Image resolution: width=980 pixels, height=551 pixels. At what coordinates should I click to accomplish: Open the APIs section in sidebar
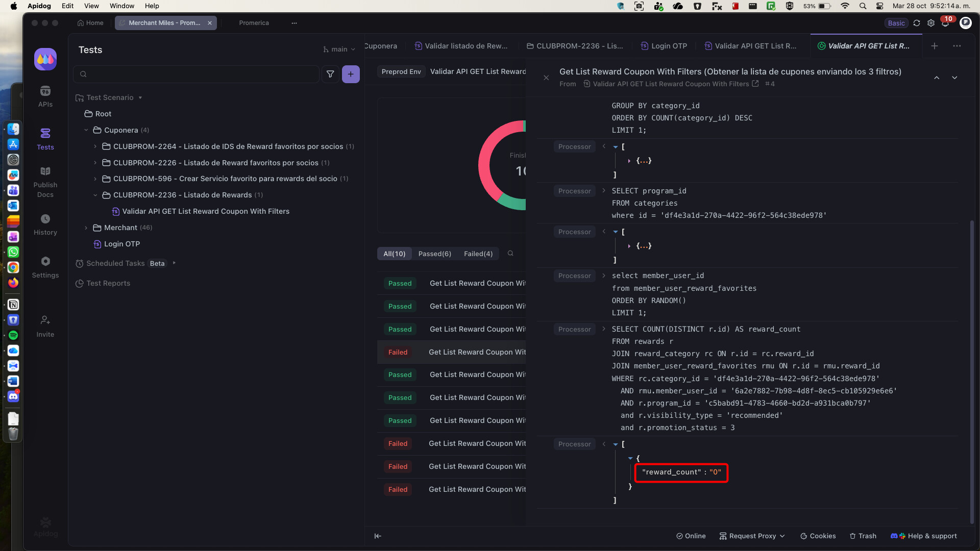45,96
